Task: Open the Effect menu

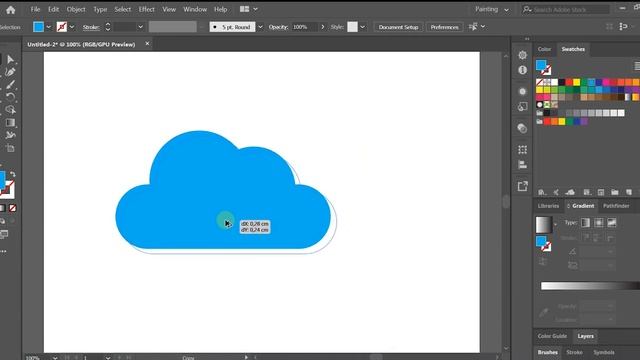Action: 147,9
